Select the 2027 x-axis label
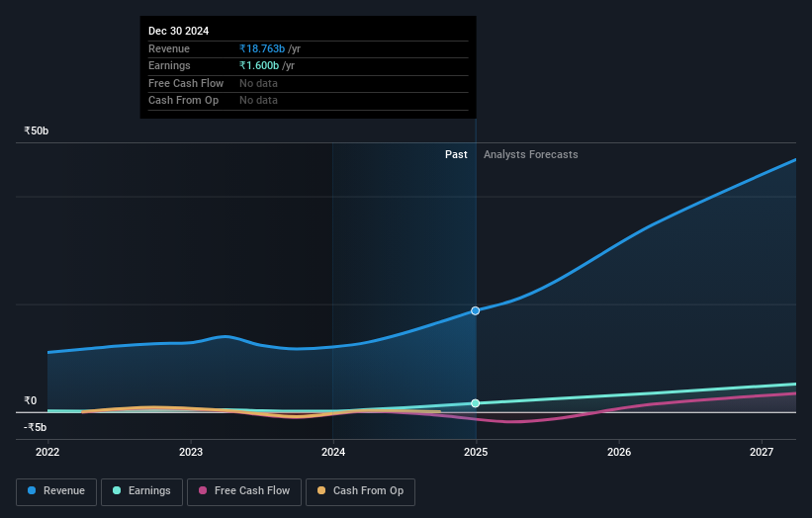The width and height of the screenshot is (812, 518). tap(762, 452)
